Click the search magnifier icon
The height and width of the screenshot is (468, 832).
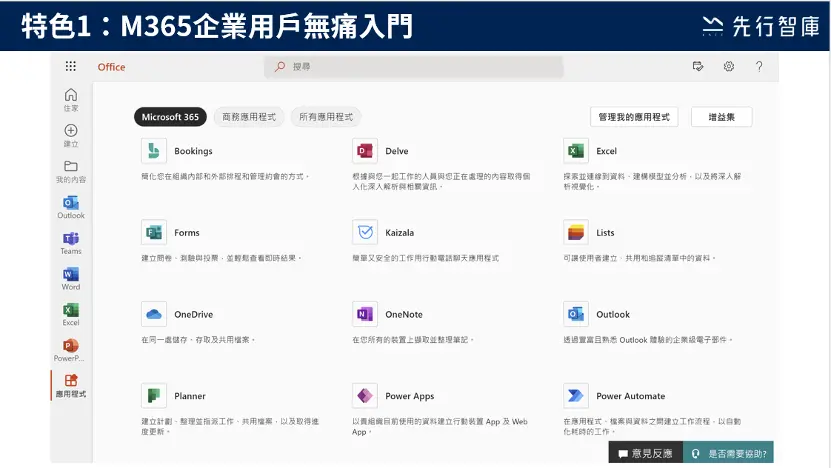click(x=280, y=67)
